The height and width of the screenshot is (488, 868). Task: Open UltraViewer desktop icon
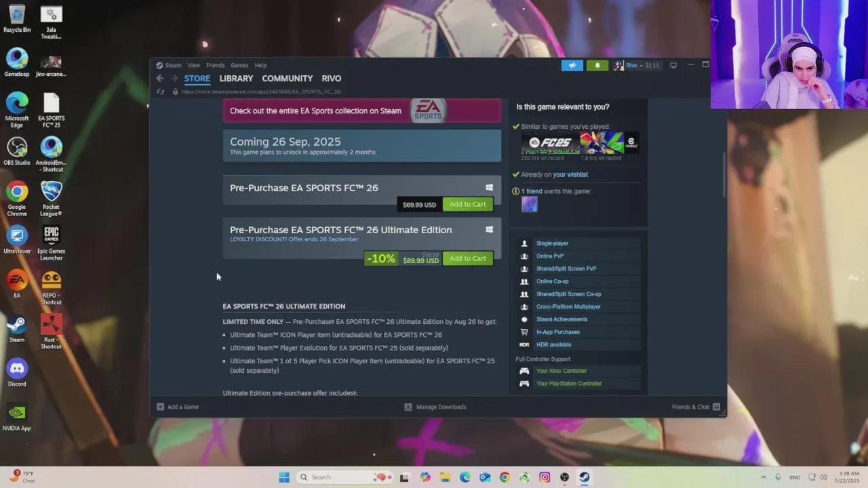tap(17, 240)
